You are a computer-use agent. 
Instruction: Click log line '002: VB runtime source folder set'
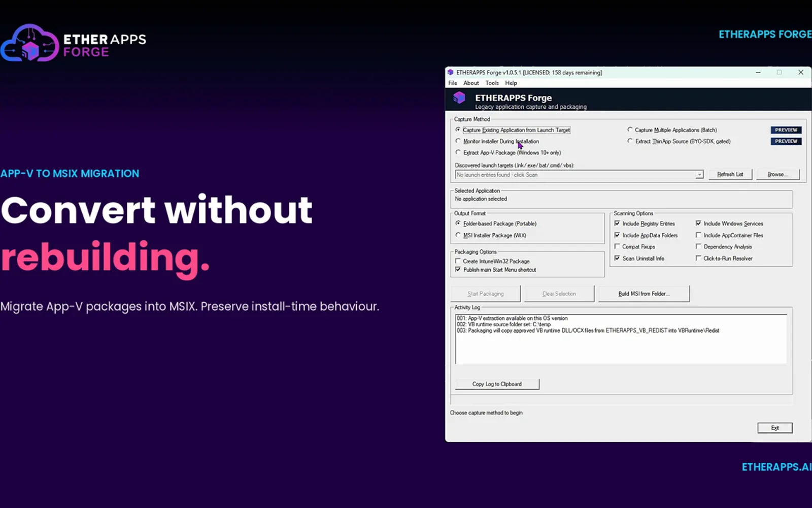(503, 324)
